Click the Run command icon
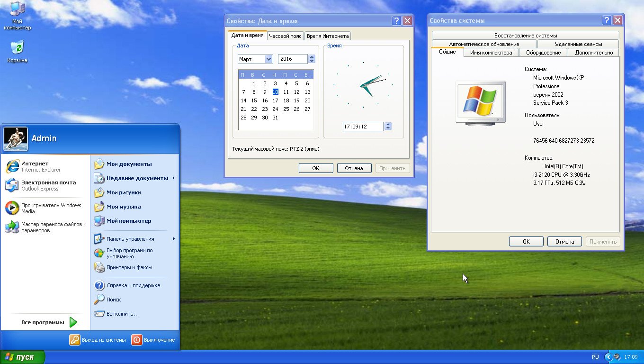 (x=99, y=314)
